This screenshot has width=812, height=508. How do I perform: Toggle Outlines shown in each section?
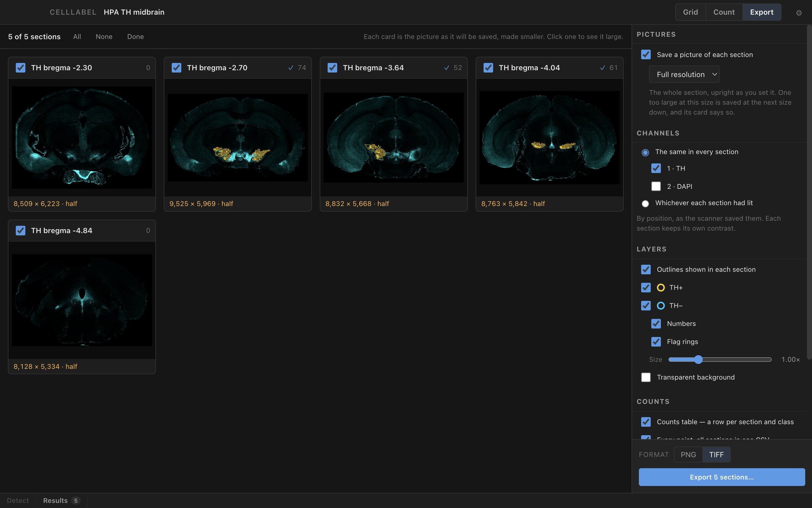pos(646,270)
